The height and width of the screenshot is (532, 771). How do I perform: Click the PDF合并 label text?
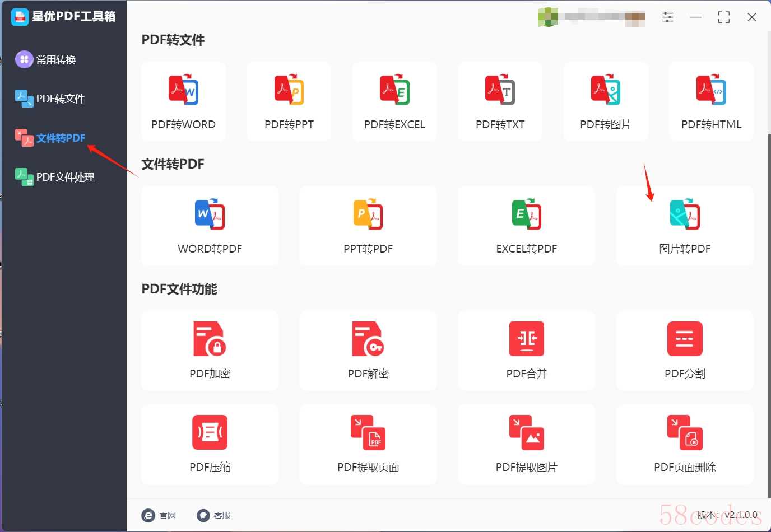[527, 374]
